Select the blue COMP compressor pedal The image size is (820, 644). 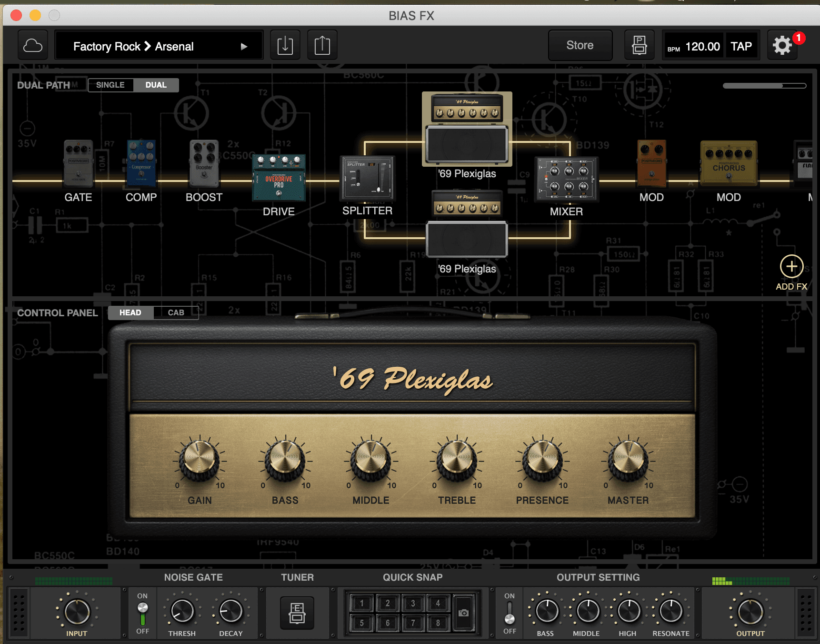coord(141,163)
